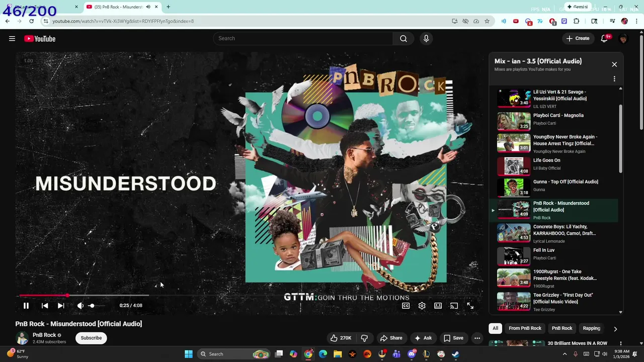Open Microsoft Edge from taskbar
This screenshot has height=362, width=644.
click(323, 354)
